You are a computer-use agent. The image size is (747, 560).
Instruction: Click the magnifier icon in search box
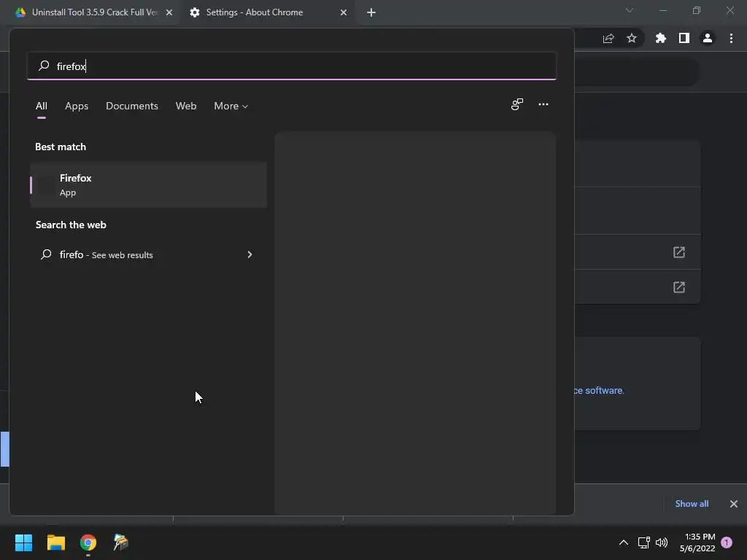coord(44,65)
